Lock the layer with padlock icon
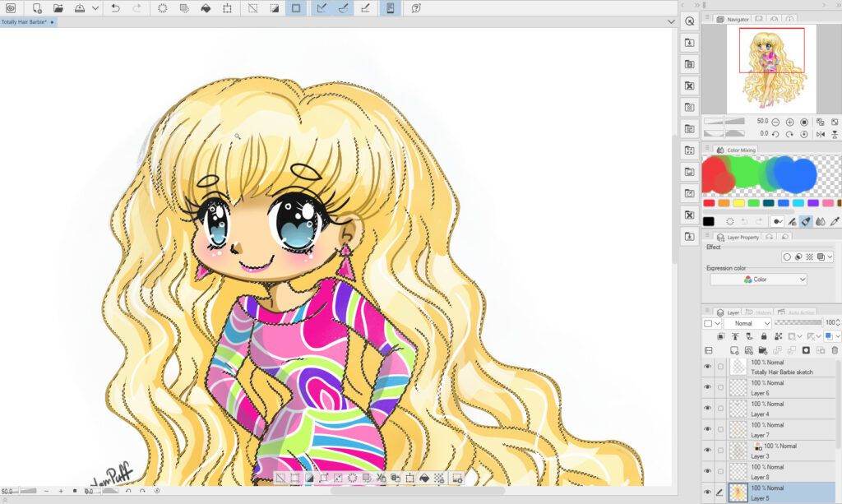This screenshot has height=504, width=842. point(764,336)
